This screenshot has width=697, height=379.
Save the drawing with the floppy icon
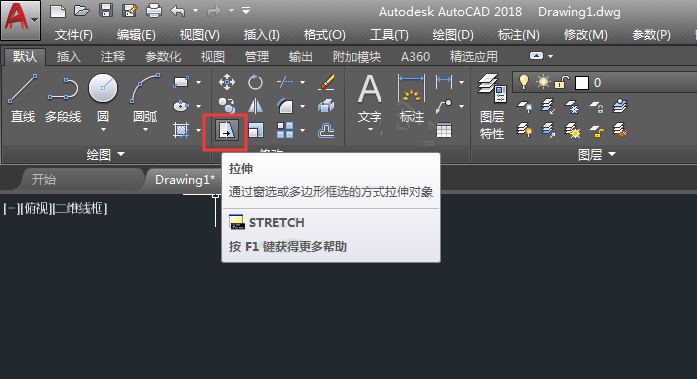click(x=106, y=11)
